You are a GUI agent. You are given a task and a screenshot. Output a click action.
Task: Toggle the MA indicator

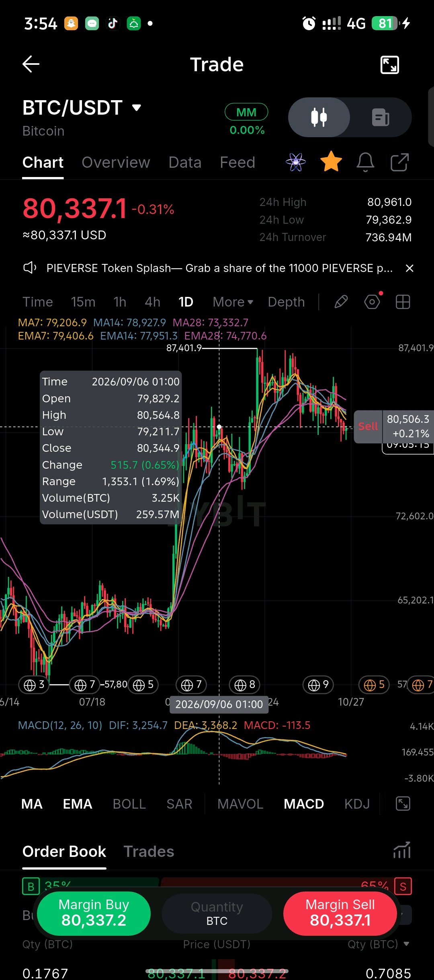[x=32, y=804]
